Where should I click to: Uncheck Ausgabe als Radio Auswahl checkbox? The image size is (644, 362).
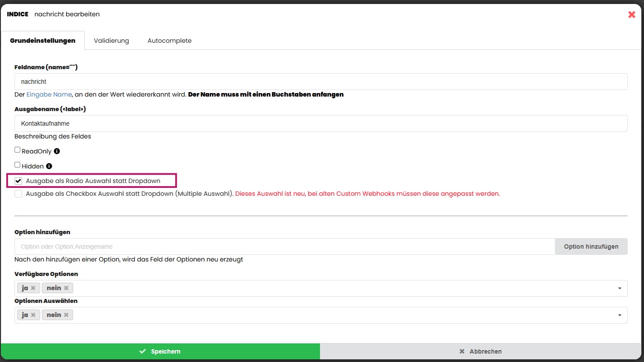pyautogui.click(x=18, y=181)
